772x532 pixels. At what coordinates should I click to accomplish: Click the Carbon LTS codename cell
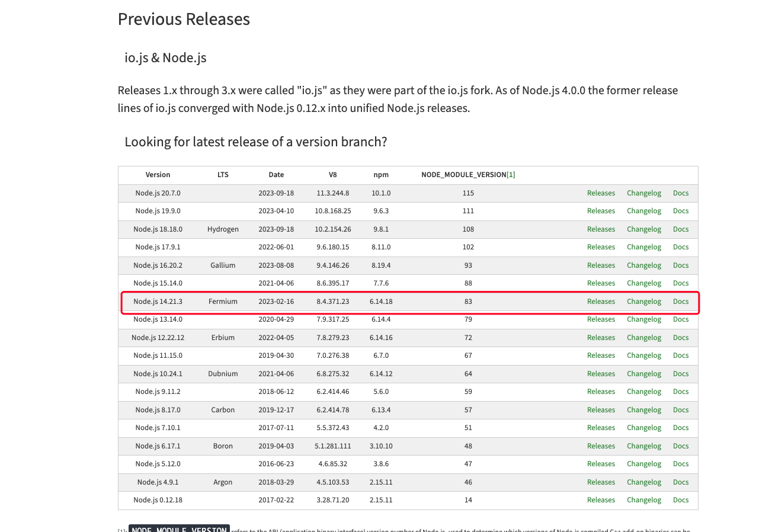click(223, 410)
